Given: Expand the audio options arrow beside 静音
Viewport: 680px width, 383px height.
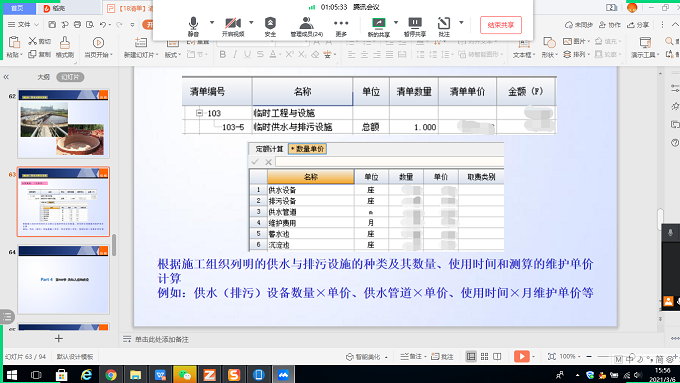Looking at the screenshot, I should 212,22.
